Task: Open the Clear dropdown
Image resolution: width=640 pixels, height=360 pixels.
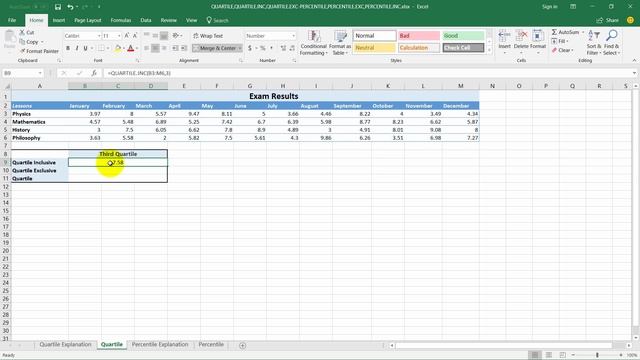Action: (x=563, y=50)
